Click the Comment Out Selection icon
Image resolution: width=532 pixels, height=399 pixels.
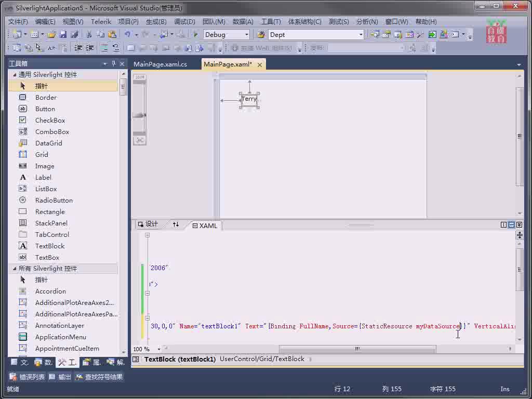pyautogui.click(x=104, y=48)
